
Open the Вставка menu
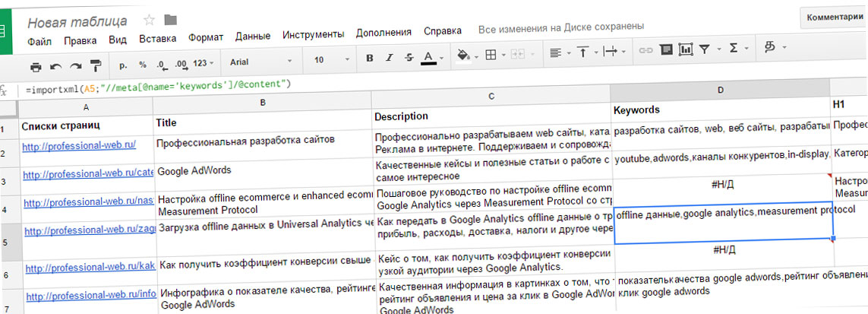[158, 38]
